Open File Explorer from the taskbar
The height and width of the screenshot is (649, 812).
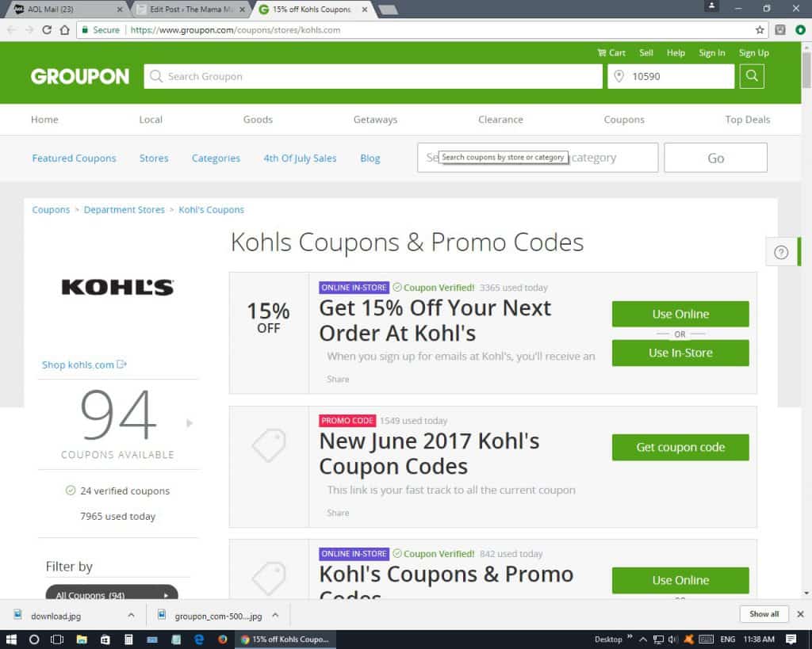click(82, 639)
